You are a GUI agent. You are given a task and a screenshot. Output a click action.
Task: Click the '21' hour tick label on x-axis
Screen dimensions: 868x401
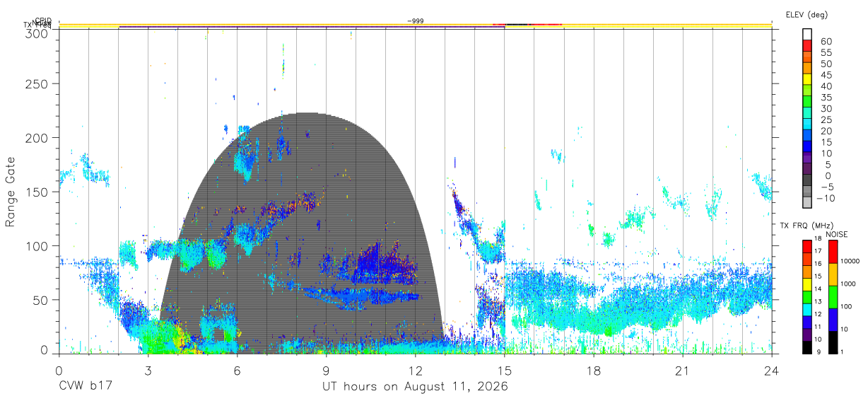pos(682,371)
